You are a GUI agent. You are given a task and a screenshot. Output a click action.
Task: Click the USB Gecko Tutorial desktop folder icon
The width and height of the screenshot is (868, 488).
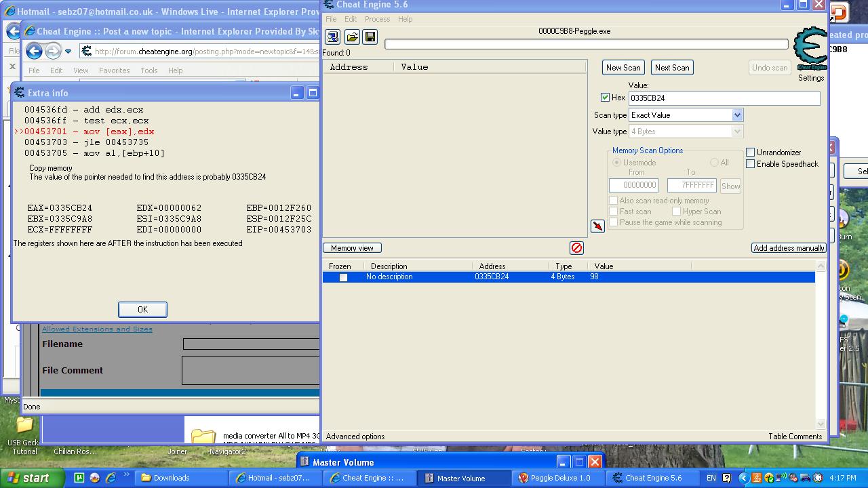(x=25, y=426)
